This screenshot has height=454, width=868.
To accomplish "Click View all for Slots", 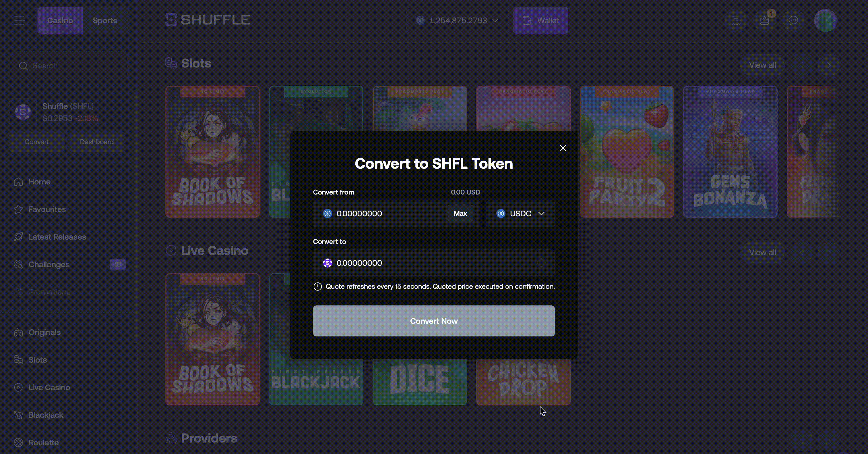I will pyautogui.click(x=762, y=65).
